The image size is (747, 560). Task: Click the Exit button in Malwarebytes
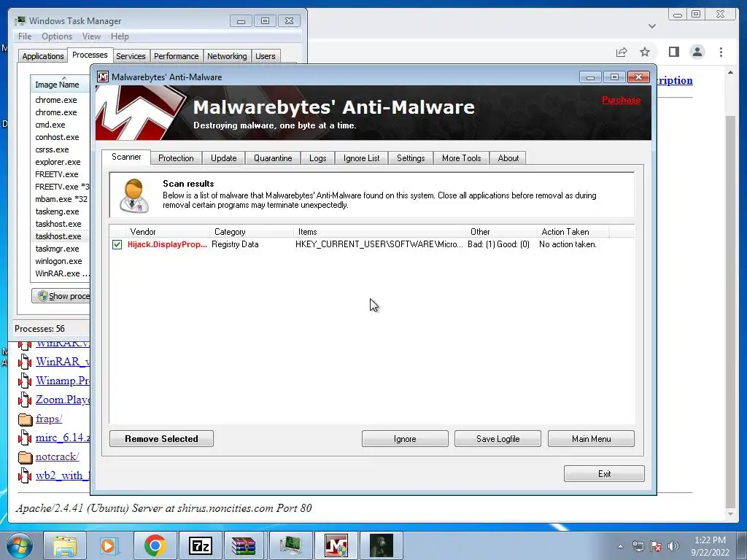(604, 474)
